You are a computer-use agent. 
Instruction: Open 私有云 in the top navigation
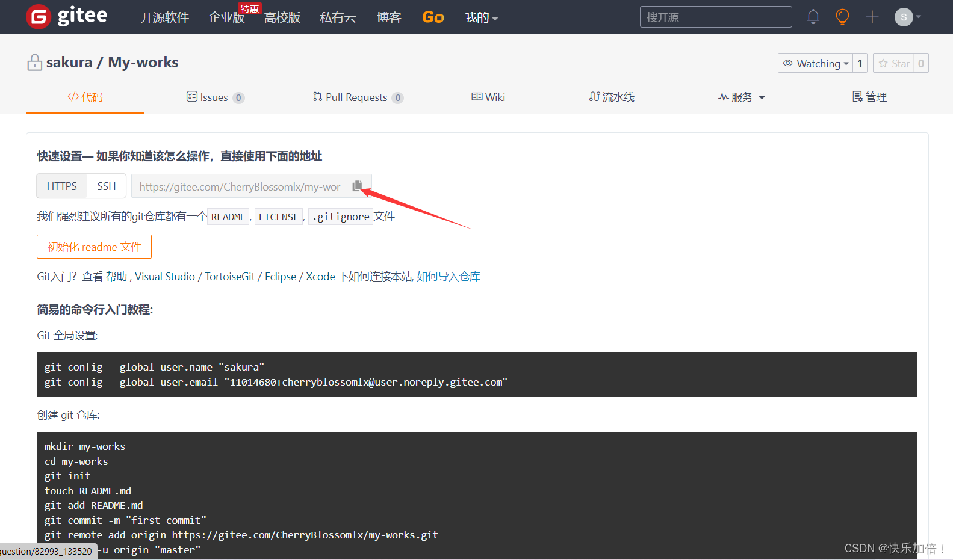(338, 17)
